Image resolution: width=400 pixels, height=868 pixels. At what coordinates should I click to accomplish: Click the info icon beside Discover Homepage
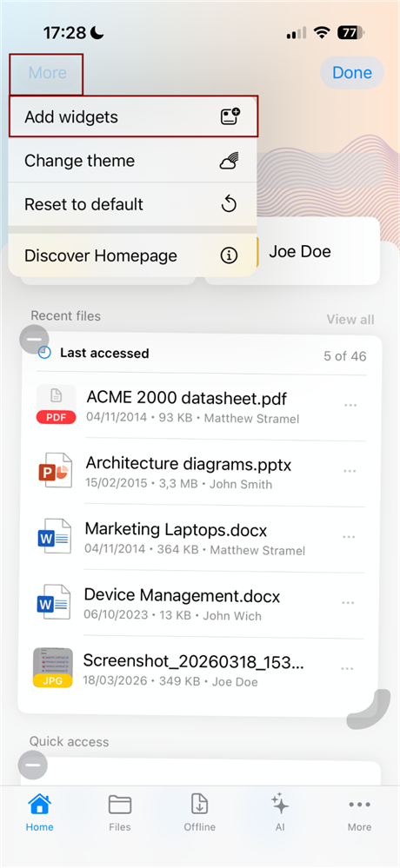pos(229,255)
